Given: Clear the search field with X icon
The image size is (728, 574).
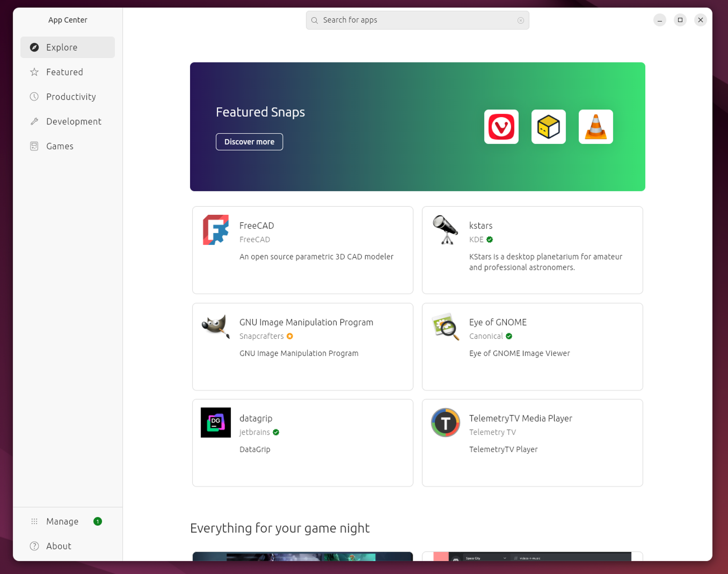Looking at the screenshot, I should click(521, 20).
